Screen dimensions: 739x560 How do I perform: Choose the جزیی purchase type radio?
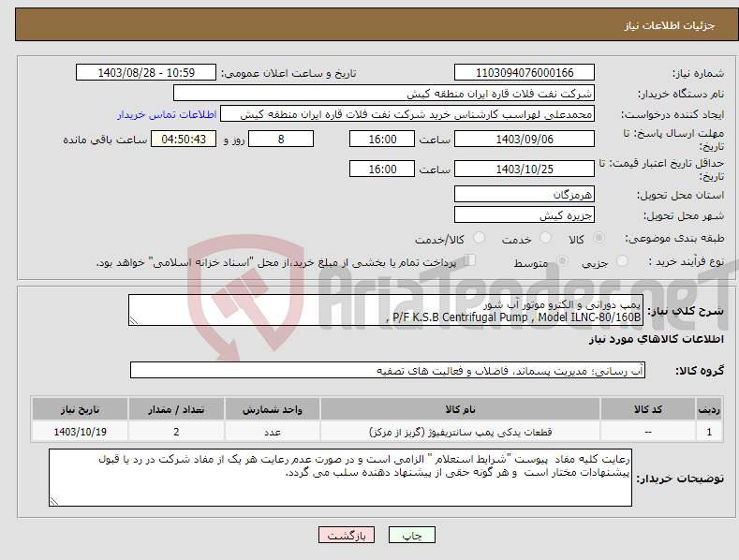(x=622, y=260)
